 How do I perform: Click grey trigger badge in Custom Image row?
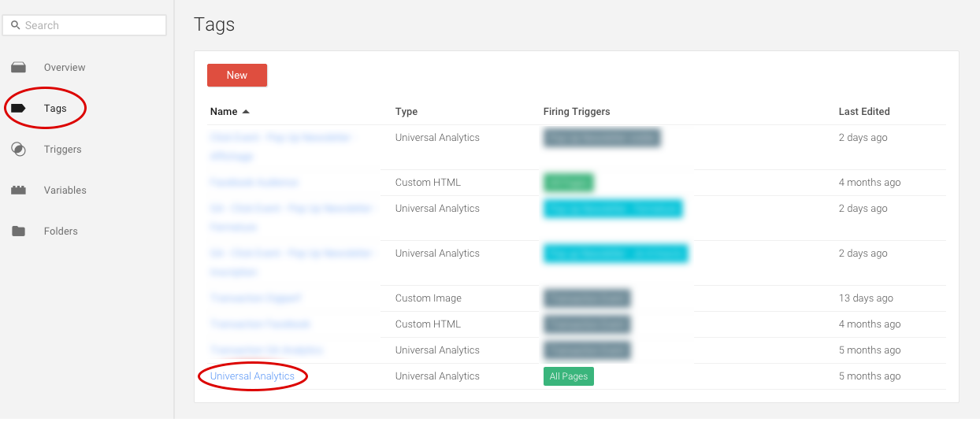pos(587,298)
